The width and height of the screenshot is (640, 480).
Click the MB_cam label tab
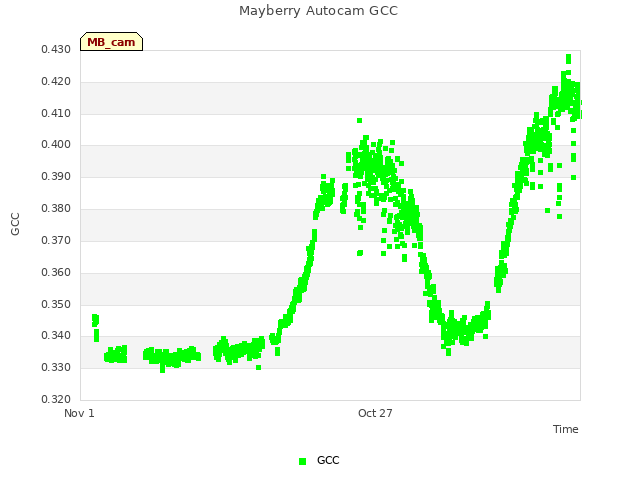[x=111, y=42]
